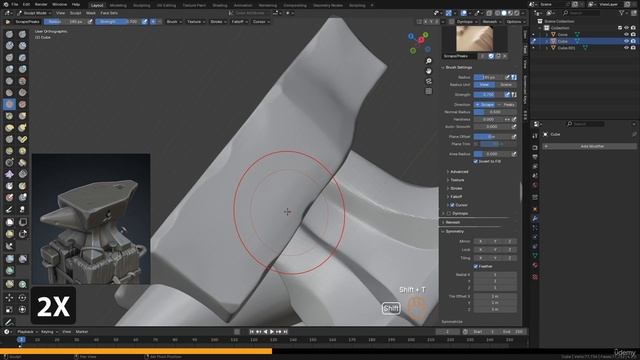This screenshot has height=360, width=640.
Task: Set Radius Unit to Scene
Action: pos(506,85)
